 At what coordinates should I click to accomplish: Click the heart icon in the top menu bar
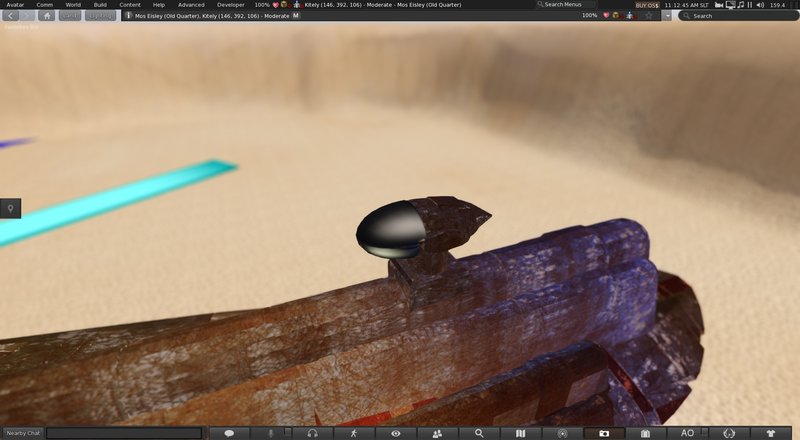tap(276, 5)
